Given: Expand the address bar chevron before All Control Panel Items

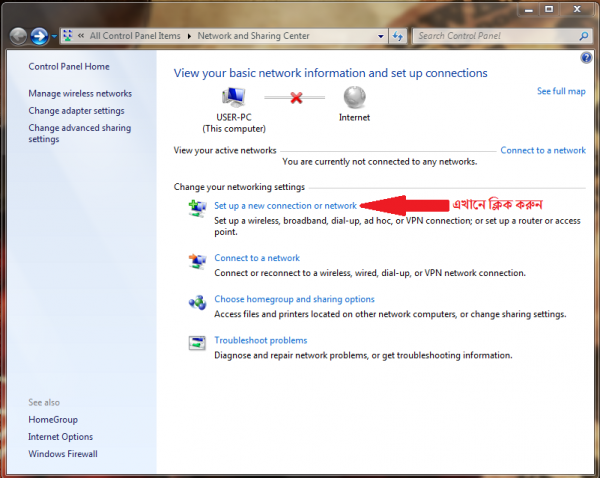Looking at the screenshot, I should tap(81, 36).
